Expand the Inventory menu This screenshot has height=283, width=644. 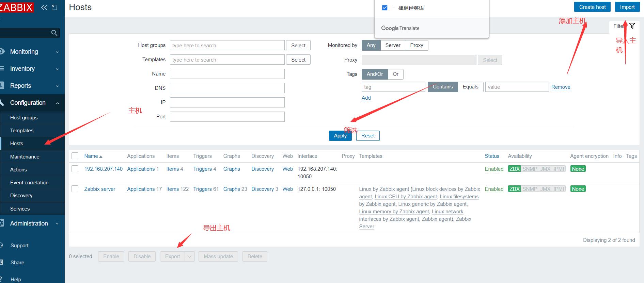click(x=32, y=69)
